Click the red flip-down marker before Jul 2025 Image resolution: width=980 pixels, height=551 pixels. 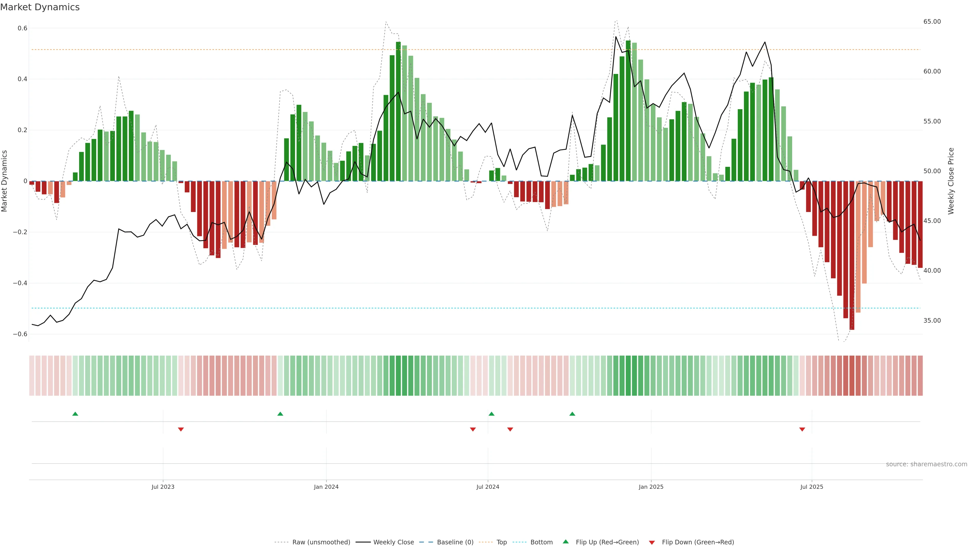802,429
